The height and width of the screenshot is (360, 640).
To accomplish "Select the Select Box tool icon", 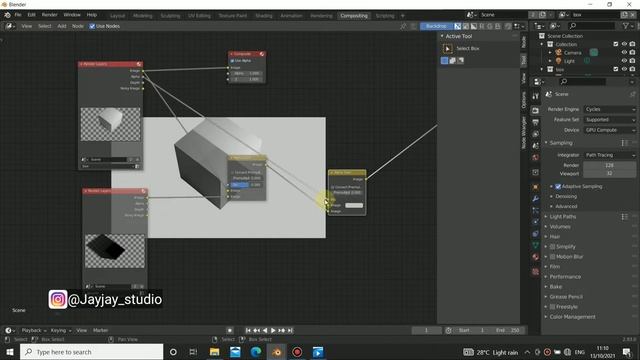I will pyautogui.click(x=448, y=49).
